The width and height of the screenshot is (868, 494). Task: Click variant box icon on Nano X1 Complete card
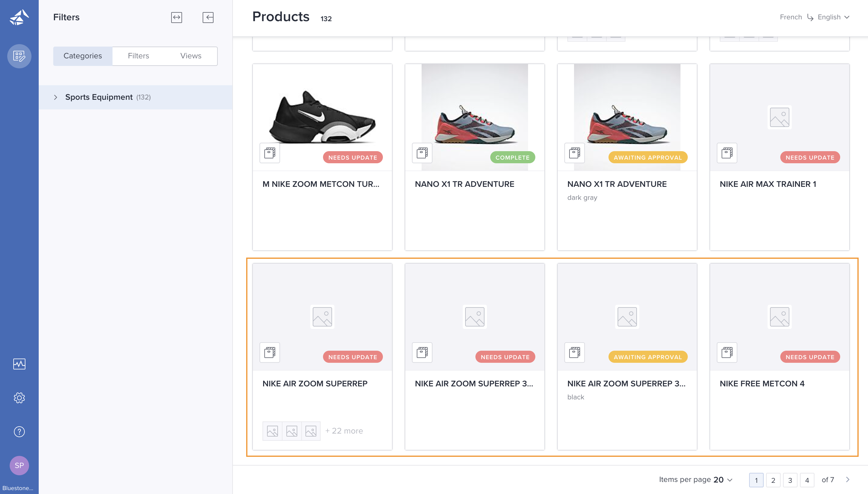[422, 153]
